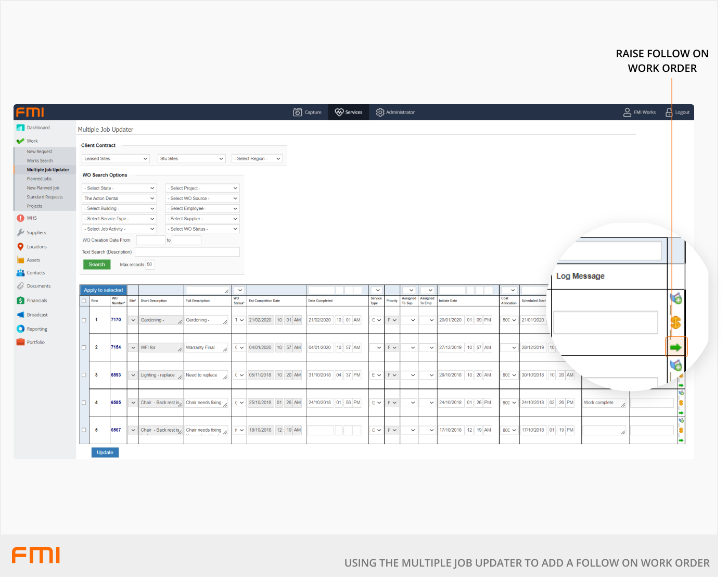
Task: Switch to the Services tab
Action: point(349,112)
